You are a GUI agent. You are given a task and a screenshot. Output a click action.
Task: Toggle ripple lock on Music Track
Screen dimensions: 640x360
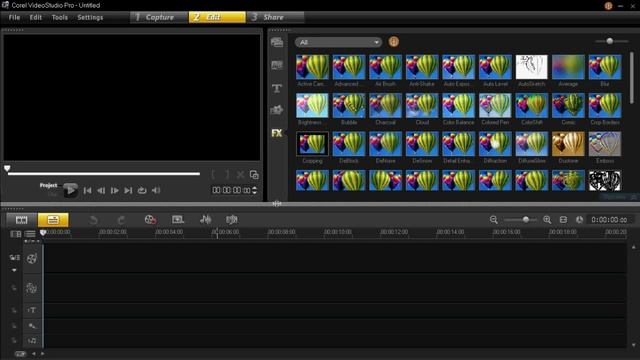click(x=14, y=340)
